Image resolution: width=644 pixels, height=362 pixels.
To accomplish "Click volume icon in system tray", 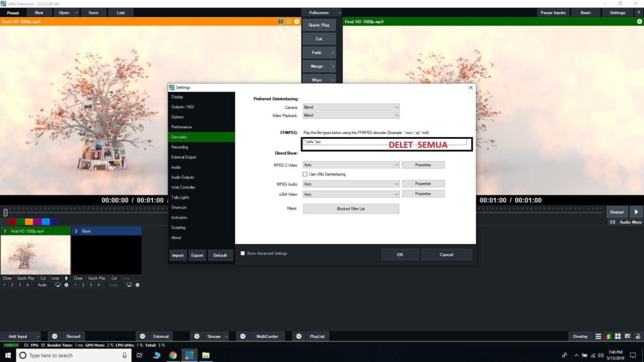I will tap(601, 356).
